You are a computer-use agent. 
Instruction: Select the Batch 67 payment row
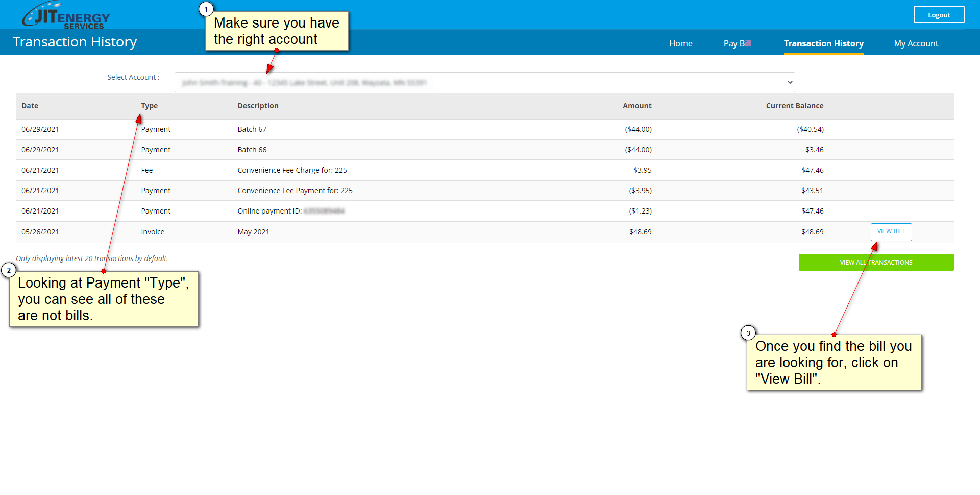(252, 129)
